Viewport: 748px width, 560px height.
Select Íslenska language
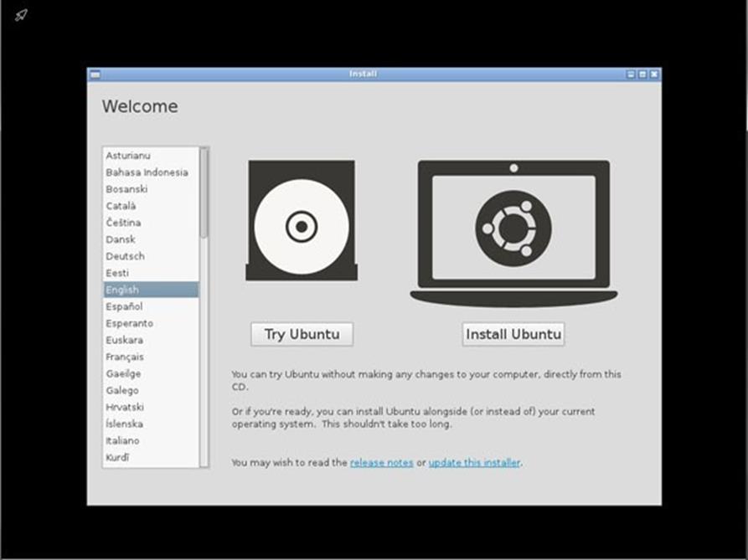click(151, 424)
